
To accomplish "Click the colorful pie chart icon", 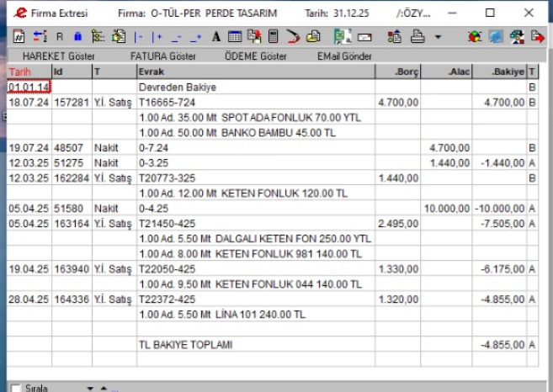I will coord(475,37).
